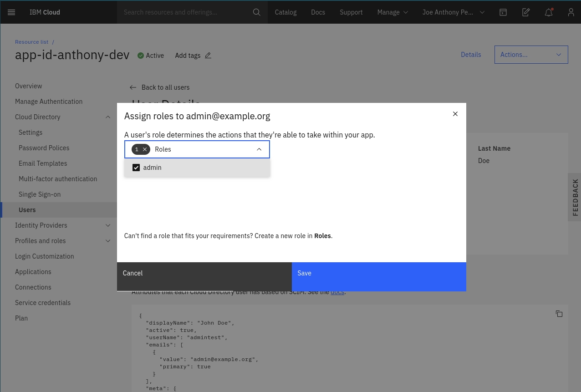581x392 pixels.
Task: Open the notifications bell
Action: (x=549, y=12)
